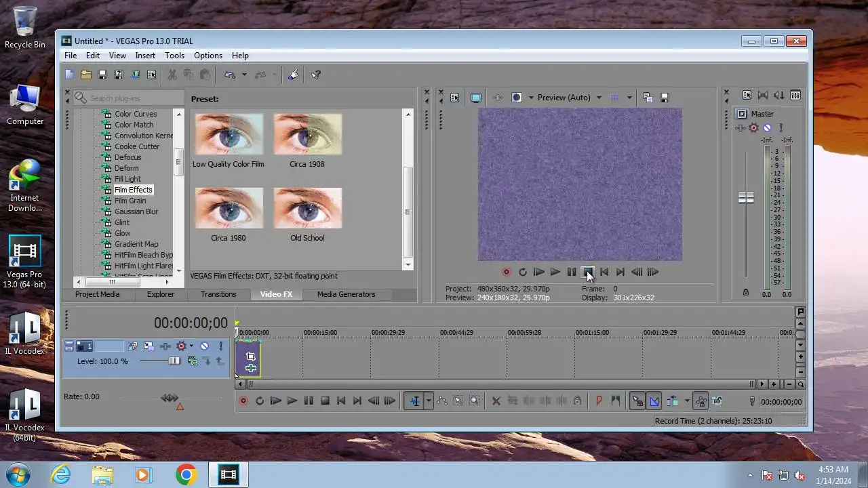Toggle Mute on video track 1
Screen dimensions: 868x488
[x=204, y=346]
